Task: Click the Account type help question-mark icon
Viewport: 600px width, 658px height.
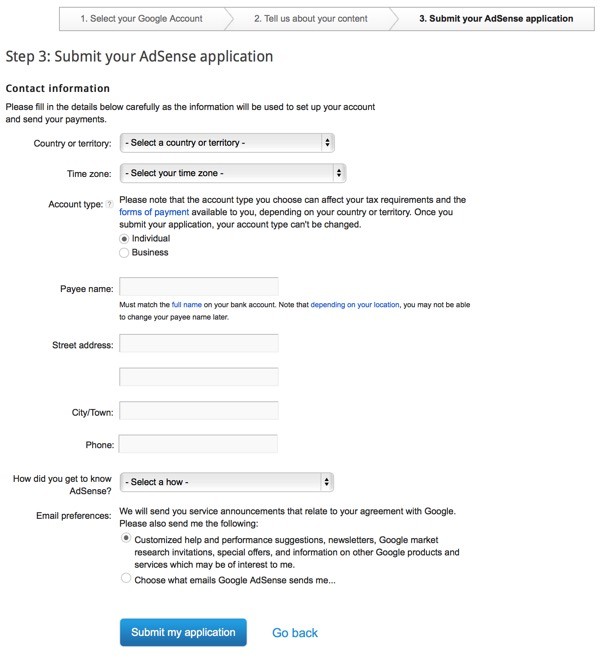Action: click(x=110, y=204)
